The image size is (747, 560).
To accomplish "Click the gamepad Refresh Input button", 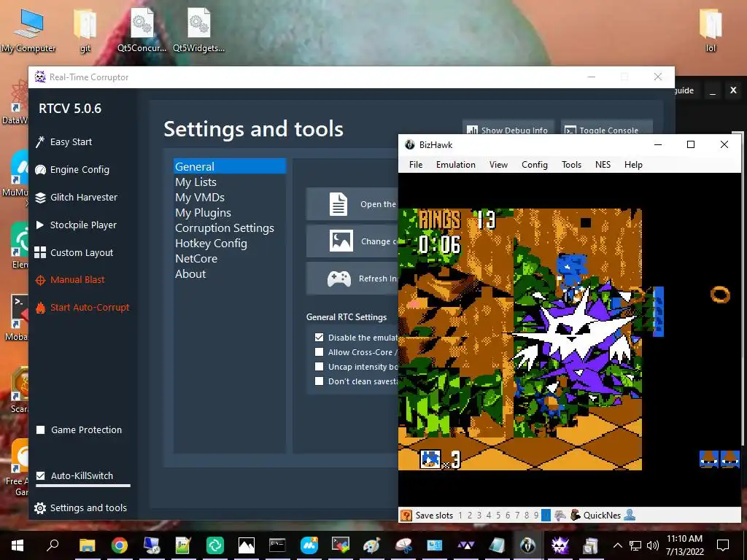I will coord(352,278).
